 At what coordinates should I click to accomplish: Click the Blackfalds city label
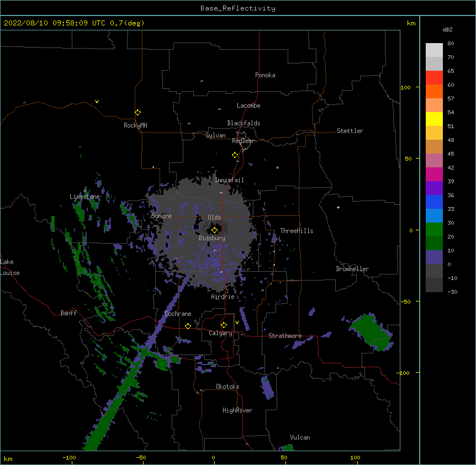coord(244,123)
